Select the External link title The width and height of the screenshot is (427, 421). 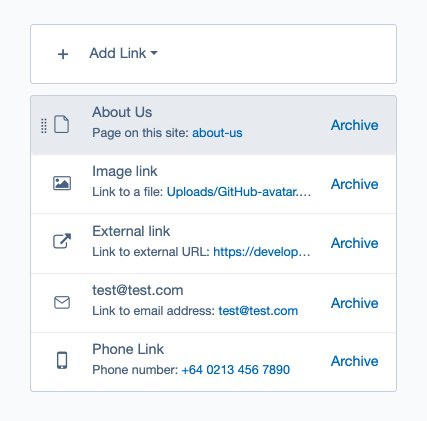click(x=131, y=231)
